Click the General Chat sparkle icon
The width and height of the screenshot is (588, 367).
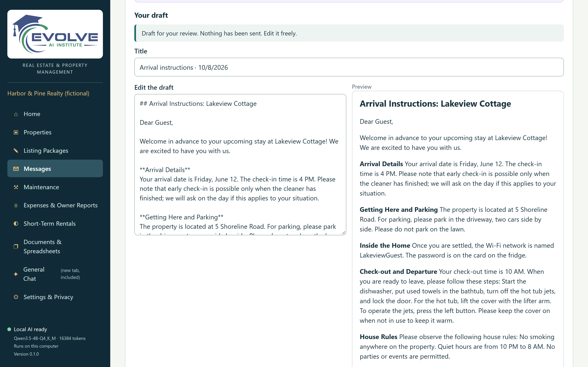click(16, 274)
